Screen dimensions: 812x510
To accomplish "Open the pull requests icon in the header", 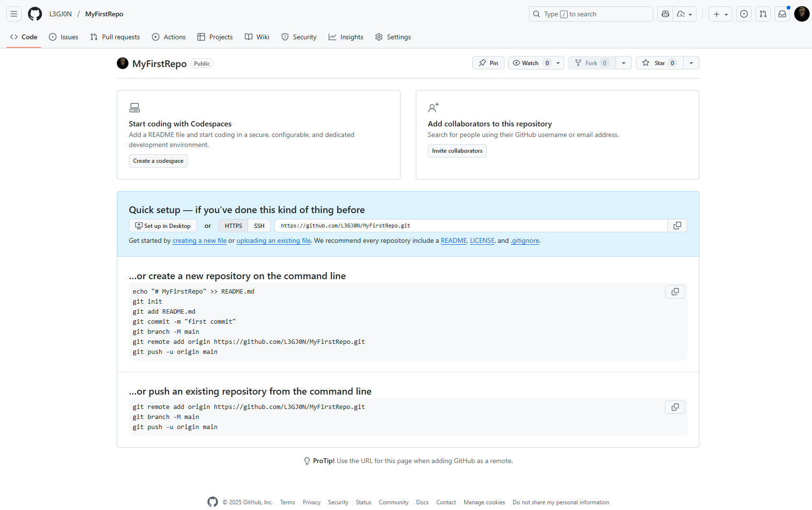I will click(763, 14).
